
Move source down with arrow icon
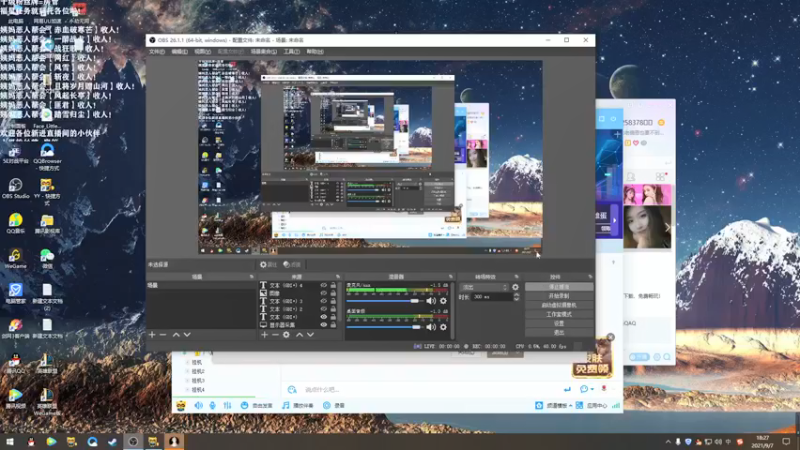tap(310, 335)
